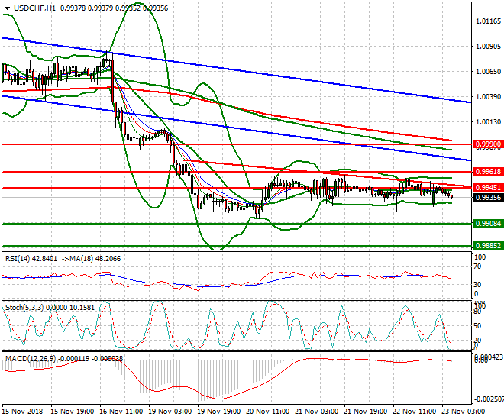This screenshot has width=504, height=420.
Task: Click the Stochastic scale value 50
Action: (477, 326)
